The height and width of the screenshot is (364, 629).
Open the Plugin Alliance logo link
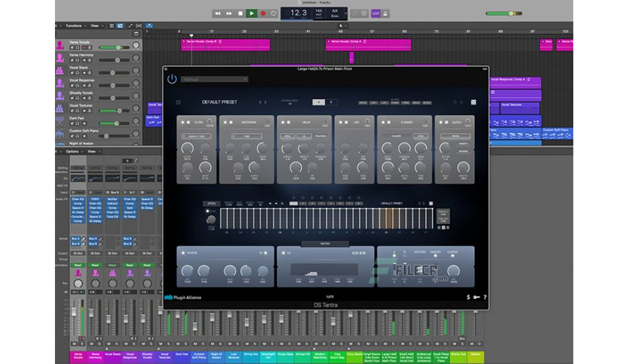[183, 298]
